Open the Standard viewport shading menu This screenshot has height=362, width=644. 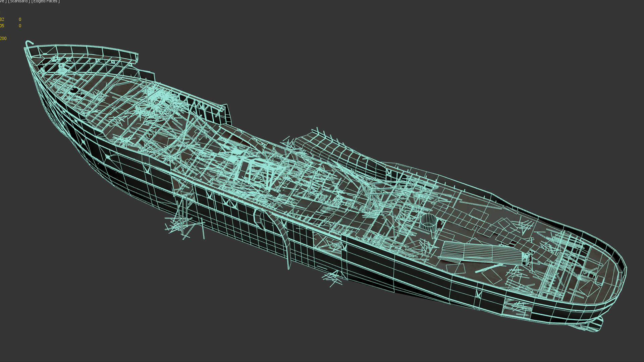(x=18, y=1)
